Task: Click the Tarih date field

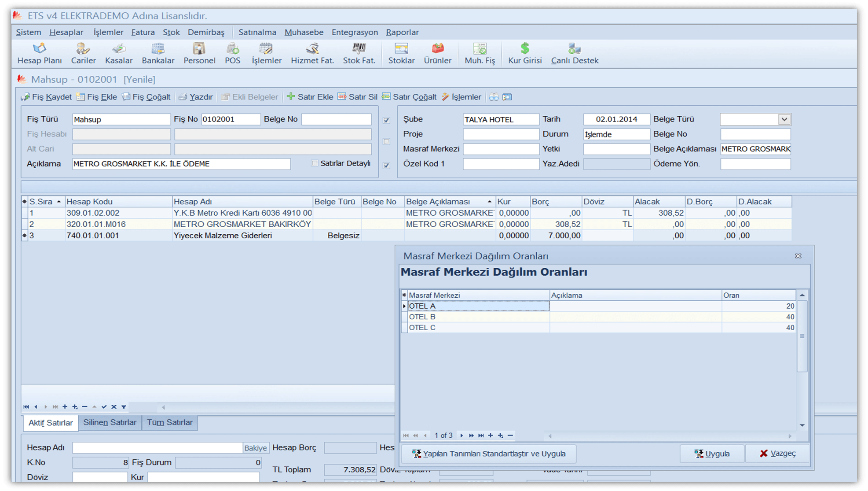Action: click(x=616, y=119)
